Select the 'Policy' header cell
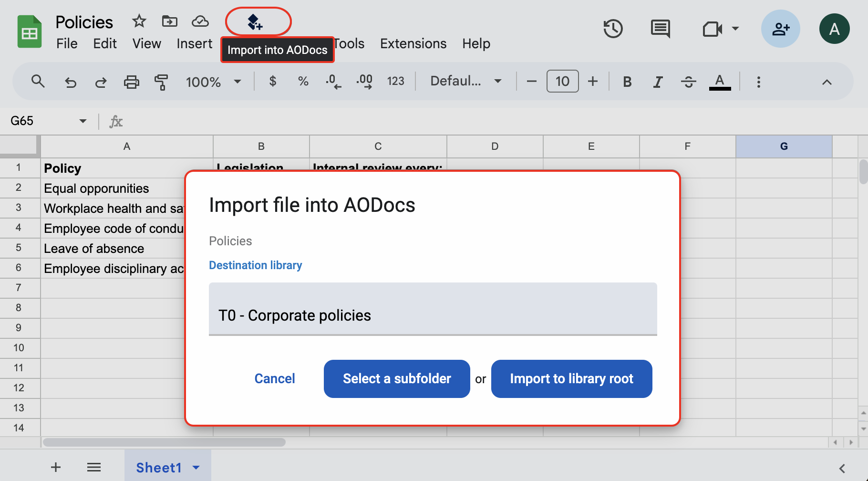The height and width of the screenshot is (481, 868). [x=126, y=168]
